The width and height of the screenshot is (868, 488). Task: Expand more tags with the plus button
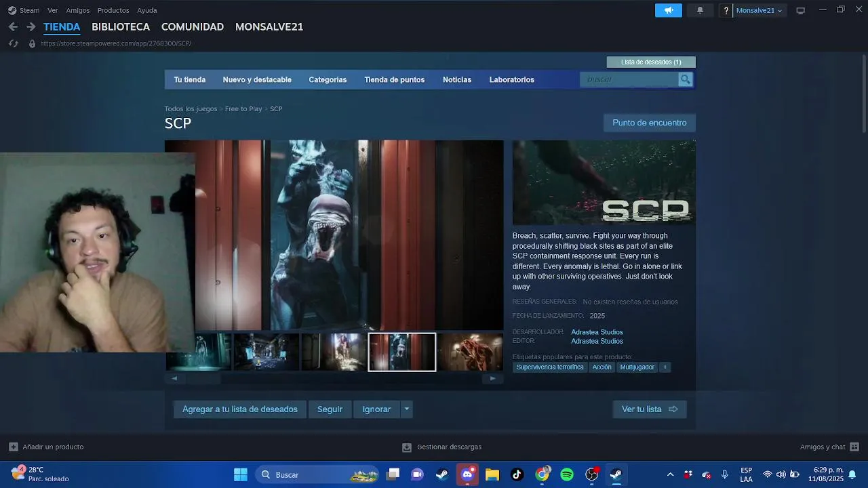[665, 367]
